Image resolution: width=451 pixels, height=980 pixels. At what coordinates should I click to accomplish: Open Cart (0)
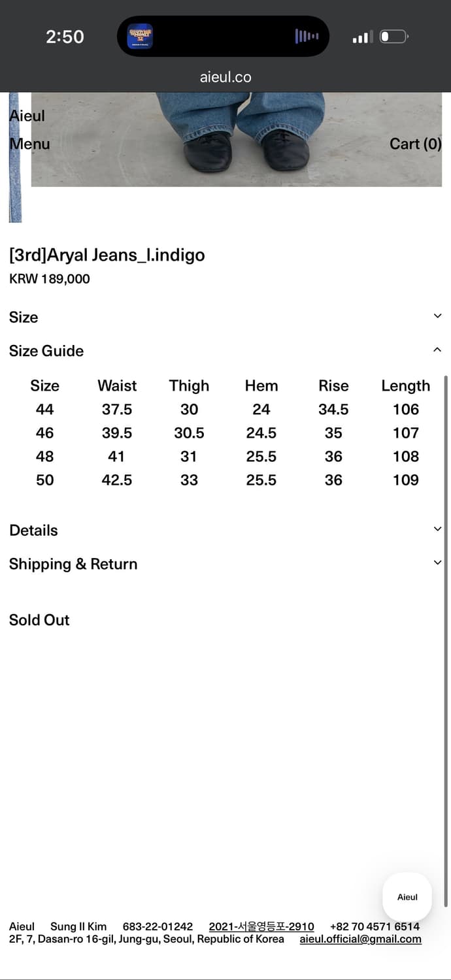tap(415, 144)
